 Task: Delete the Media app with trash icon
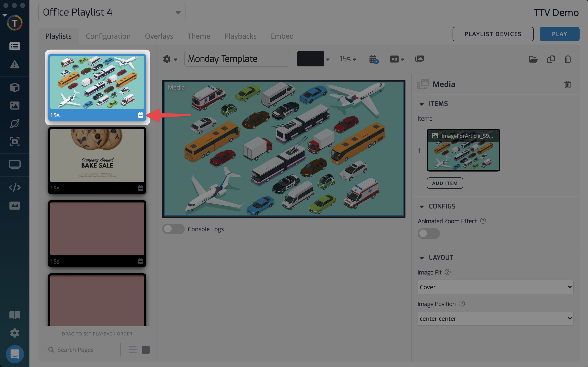coord(567,84)
